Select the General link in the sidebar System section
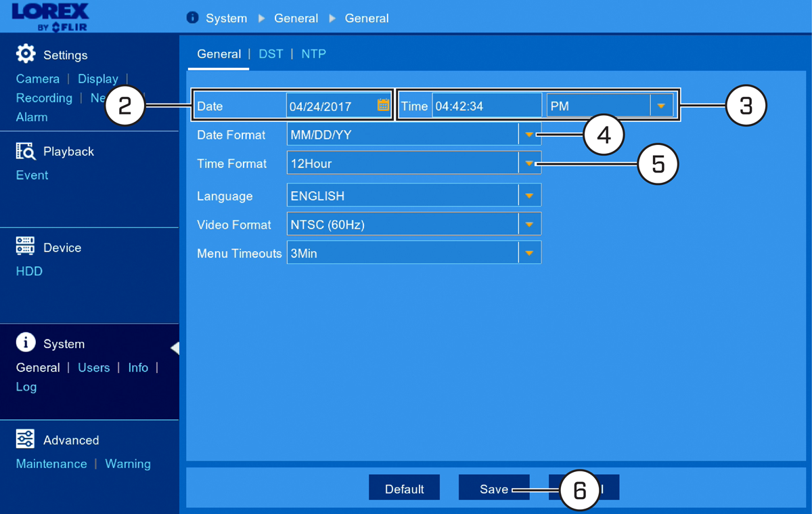812x514 pixels. 38,368
